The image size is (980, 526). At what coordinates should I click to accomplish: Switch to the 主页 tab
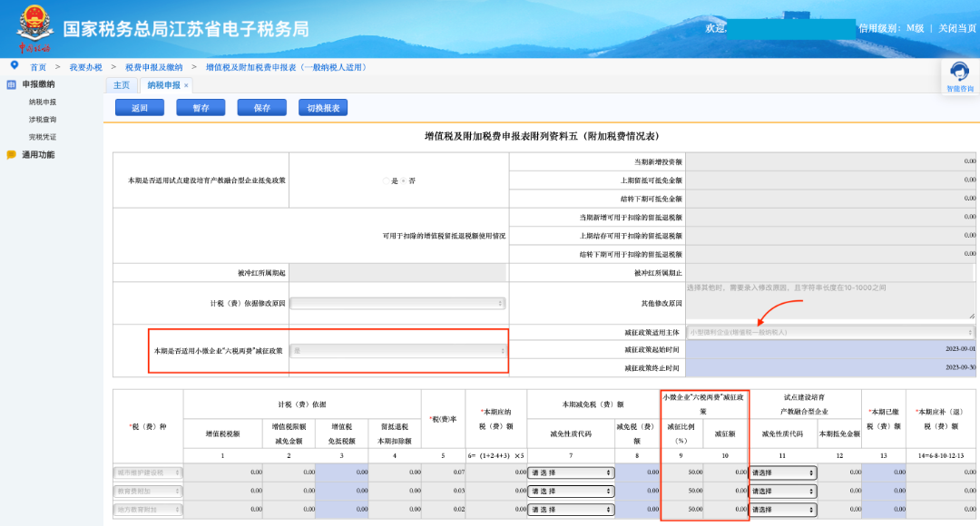pyautogui.click(x=121, y=84)
